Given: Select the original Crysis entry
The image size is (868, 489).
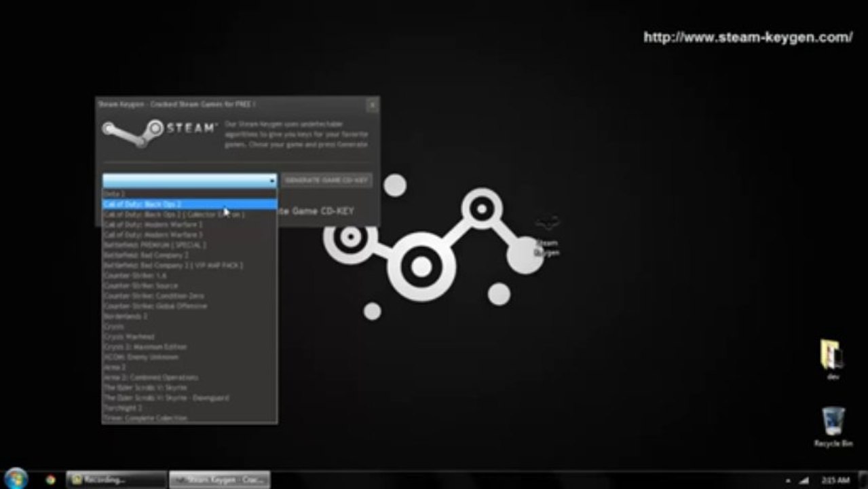Looking at the screenshot, I should [x=189, y=326].
